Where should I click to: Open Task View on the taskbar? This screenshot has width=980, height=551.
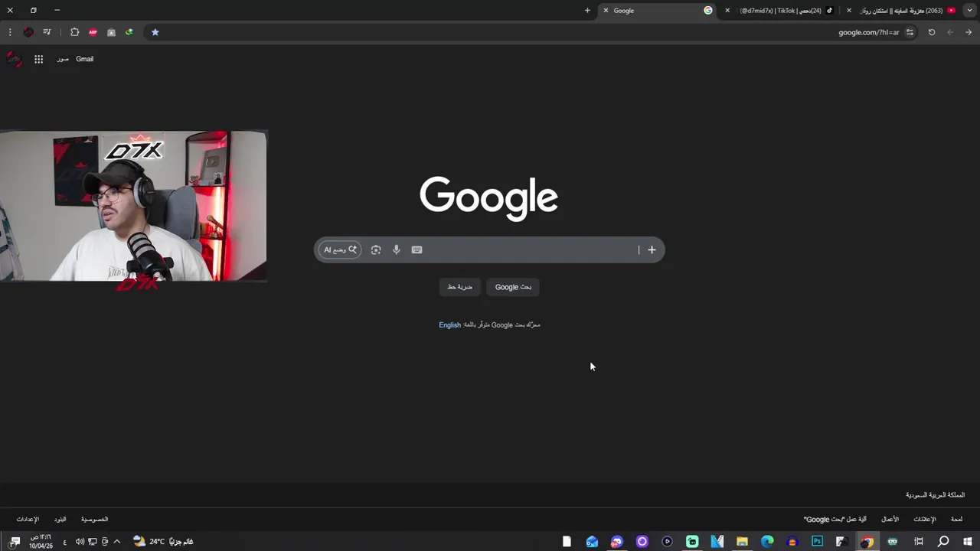tap(918, 542)
